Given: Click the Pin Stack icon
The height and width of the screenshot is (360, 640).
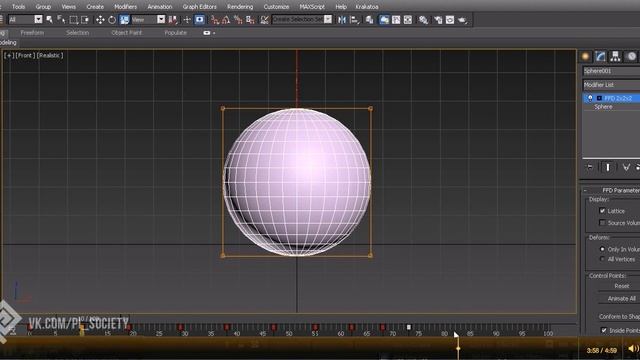Looking at the screenshot, I should 590,167.
